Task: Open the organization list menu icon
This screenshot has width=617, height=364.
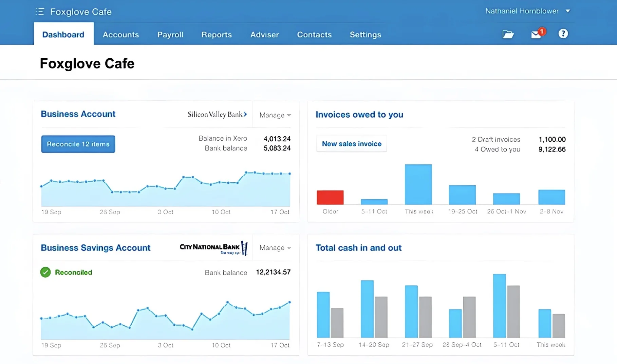Action: click(x=40, y=12)
